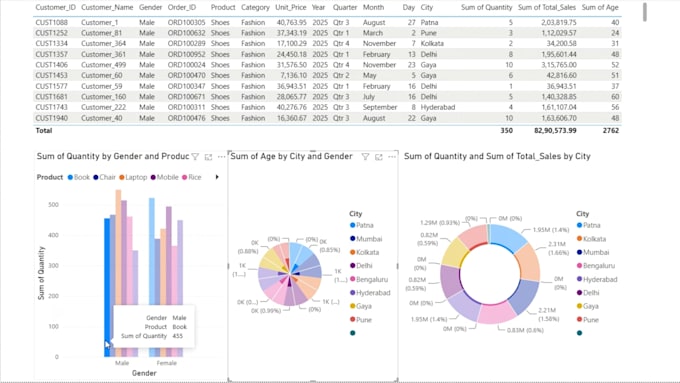Select Hyderabad in donut chart legend
This screenshot has height=383, width=680.
(x=597, y=279)
